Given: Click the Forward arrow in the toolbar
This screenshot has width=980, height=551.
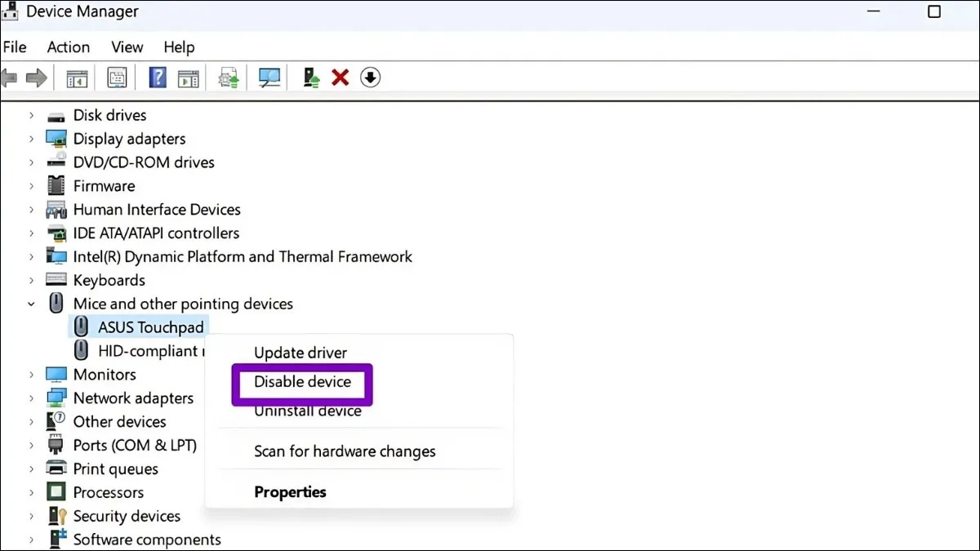Looking at the screenshot, I should click(37, 78).
